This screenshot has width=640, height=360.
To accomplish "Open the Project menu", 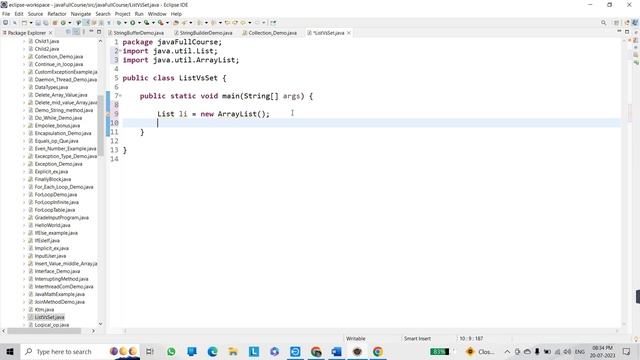I will [122, 14].
